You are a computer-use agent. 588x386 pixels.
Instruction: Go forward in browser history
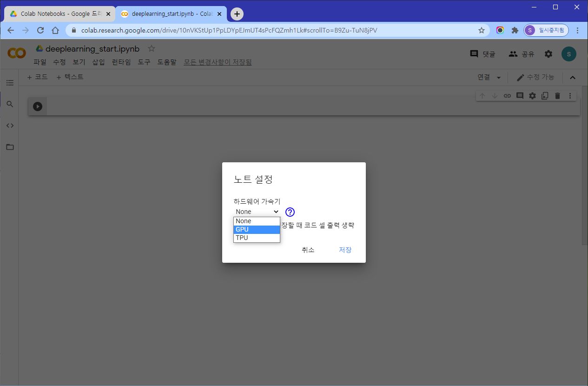click(26, 30)
